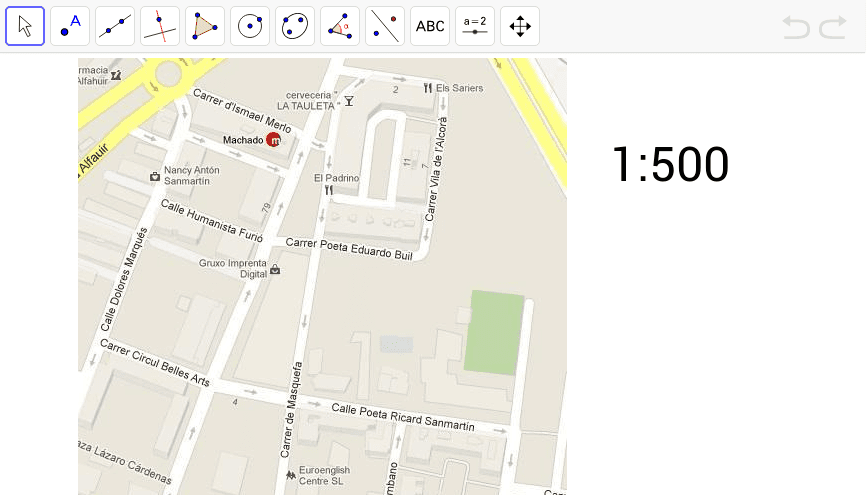This screenshot has width=867, height=497.
Task: Click the Els Sariers restaurant icon
Action: tap(427, 88)
